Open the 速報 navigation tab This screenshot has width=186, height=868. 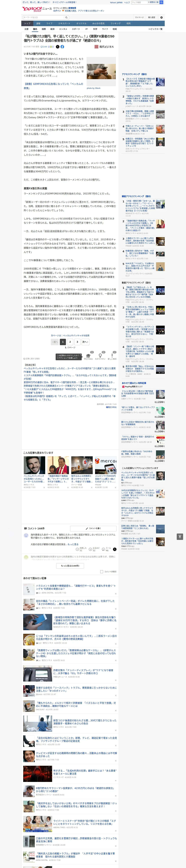(38, 24)
